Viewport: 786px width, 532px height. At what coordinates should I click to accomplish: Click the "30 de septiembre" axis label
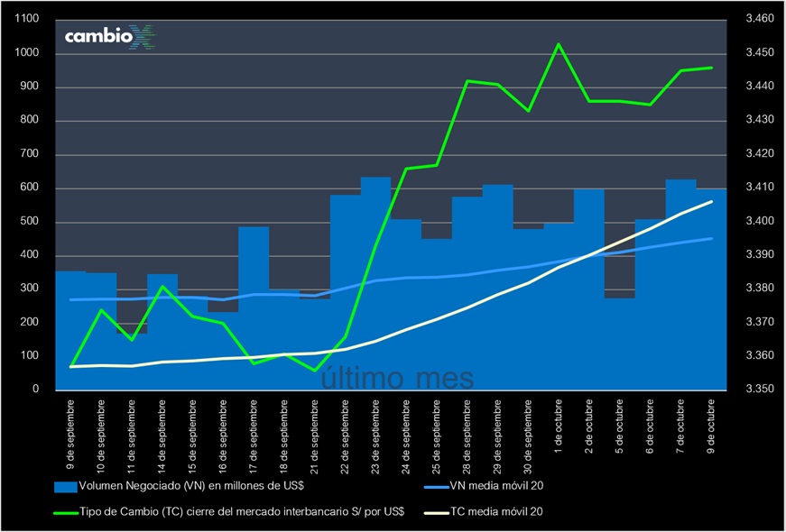tap(529, 436)
